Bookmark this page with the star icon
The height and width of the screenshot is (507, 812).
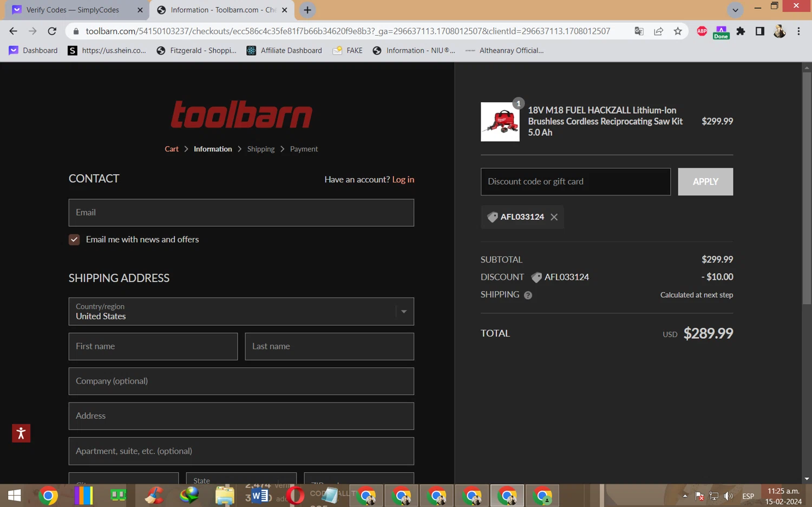[678, 31]
